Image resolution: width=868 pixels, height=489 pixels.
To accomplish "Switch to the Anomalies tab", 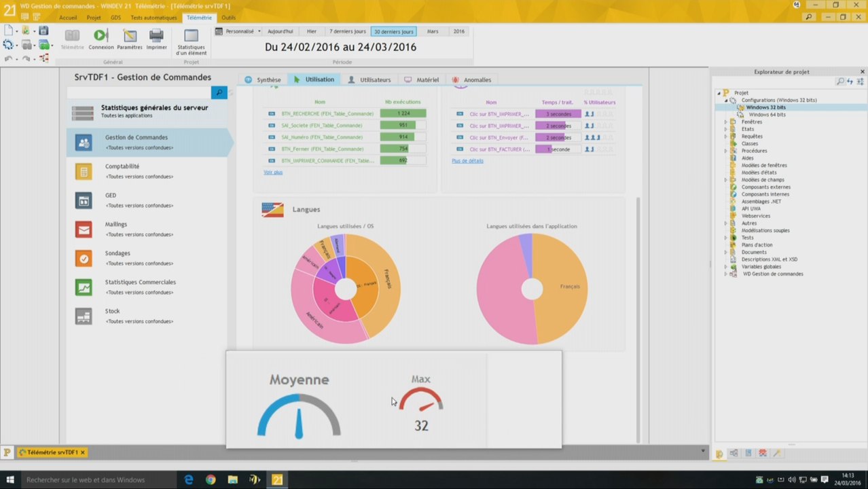I will point(471,79).
